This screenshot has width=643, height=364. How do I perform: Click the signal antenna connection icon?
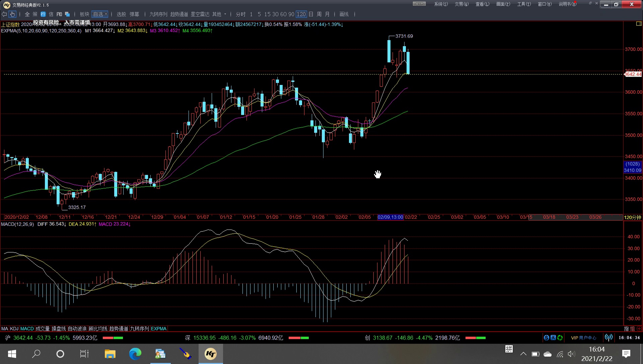pyautogui.click(x=609, y=338)
